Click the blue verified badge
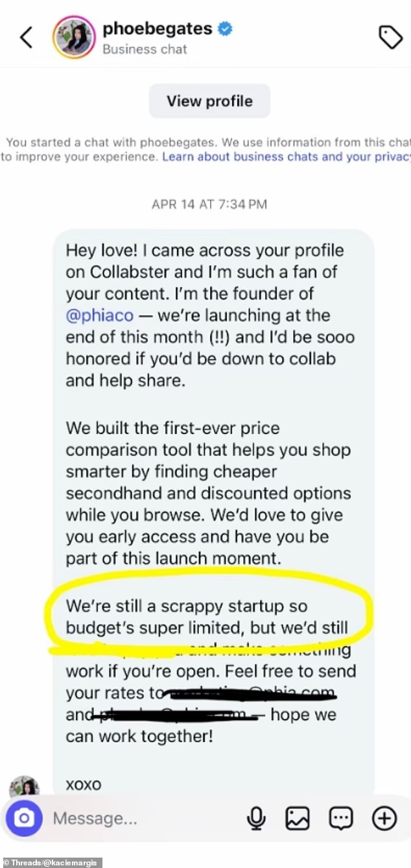Viewport: 411px width, 868px height. pos(225,29)
